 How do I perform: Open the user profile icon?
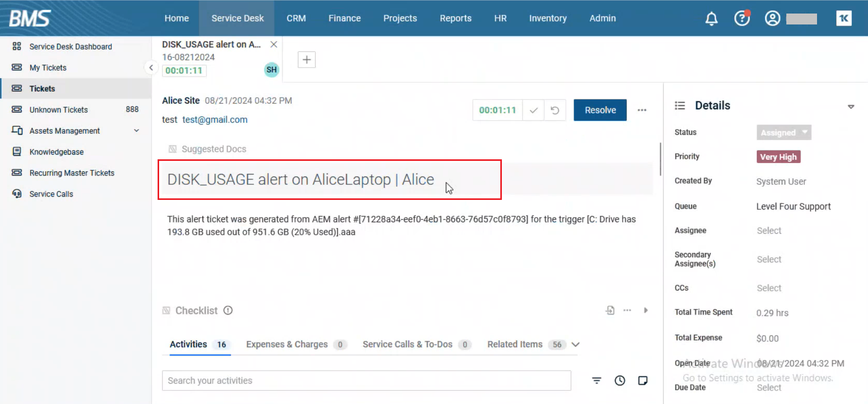point(772,19)
